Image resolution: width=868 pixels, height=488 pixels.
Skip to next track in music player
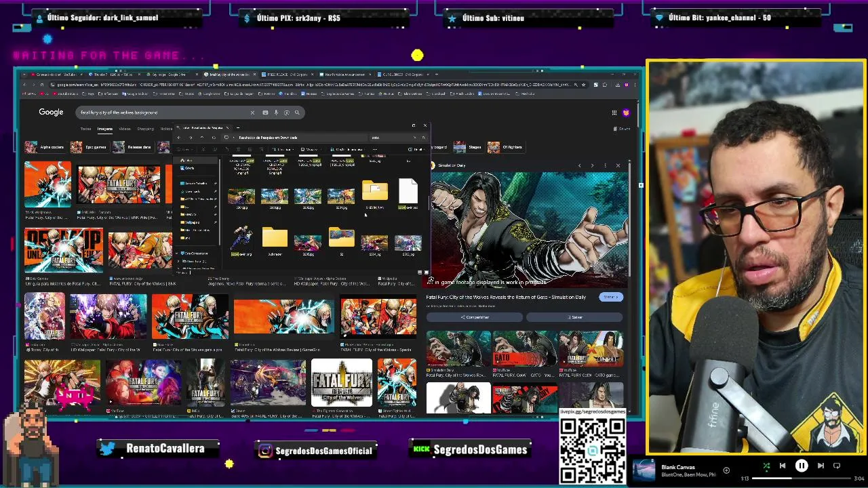point(821,466)
